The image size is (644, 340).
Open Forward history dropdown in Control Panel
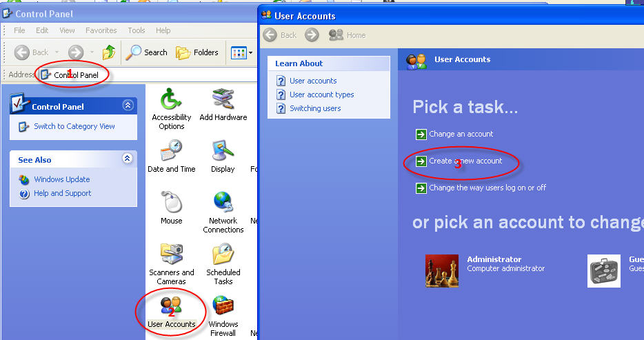92,52
